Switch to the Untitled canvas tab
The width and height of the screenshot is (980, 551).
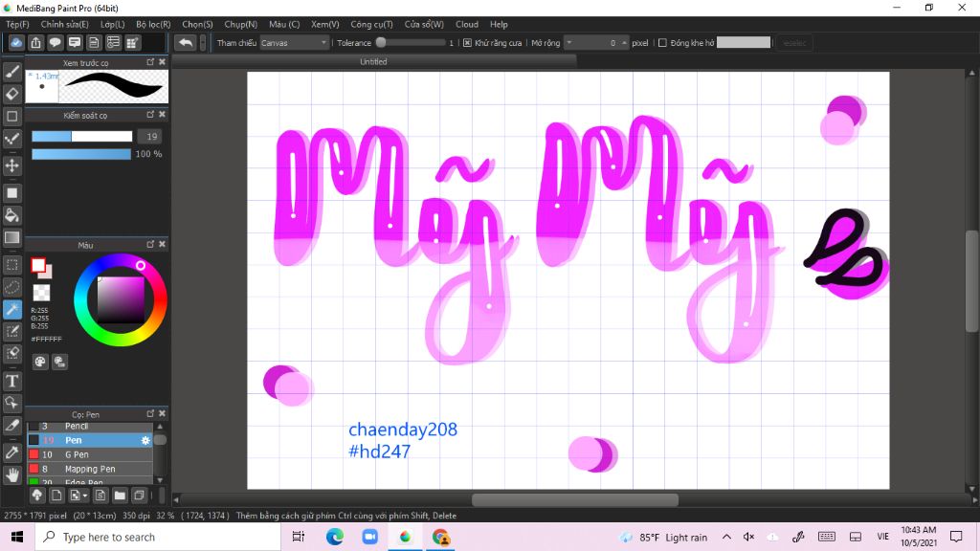(374, 62)
